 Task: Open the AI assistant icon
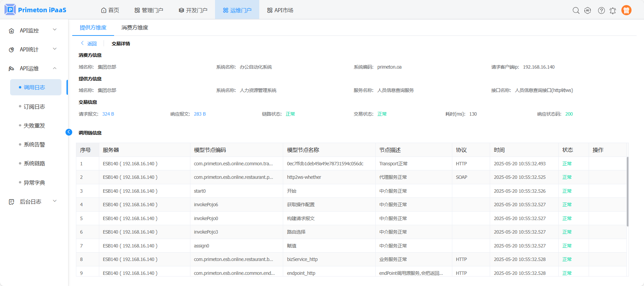(x=588, y=10)
